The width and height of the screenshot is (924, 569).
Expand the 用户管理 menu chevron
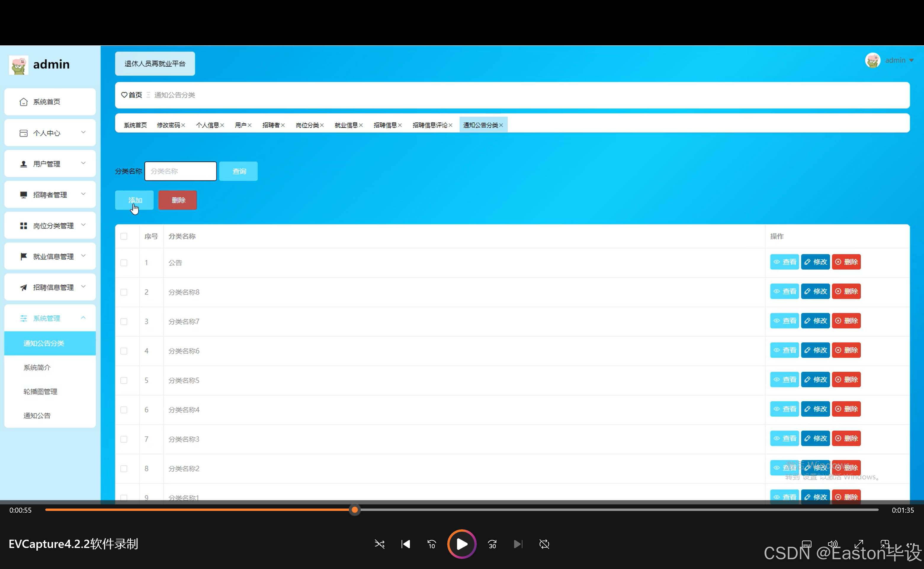click(84, 163)
